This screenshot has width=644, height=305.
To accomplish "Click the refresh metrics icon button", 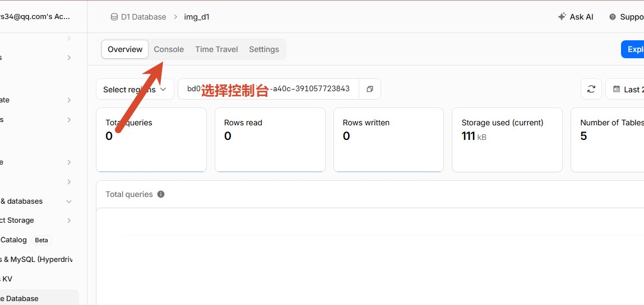I will tap(591, 89).
